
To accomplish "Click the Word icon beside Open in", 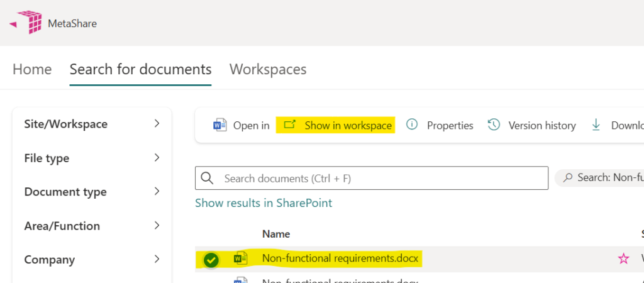I will (219, 125).
